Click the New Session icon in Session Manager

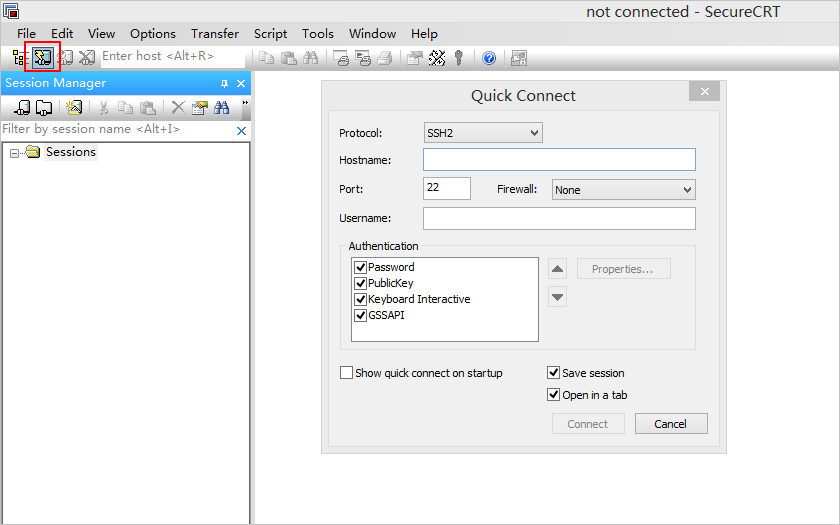tap(73, 108)
